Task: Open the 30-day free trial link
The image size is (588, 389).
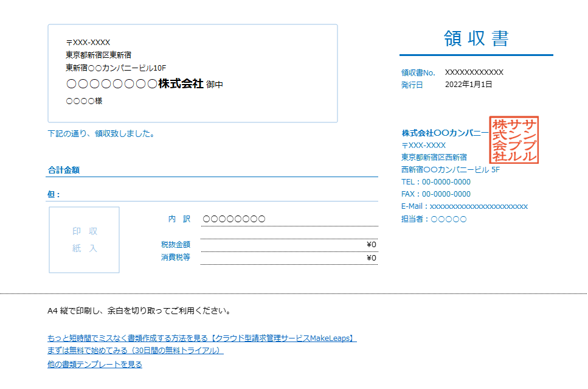Action: (135, 351)
